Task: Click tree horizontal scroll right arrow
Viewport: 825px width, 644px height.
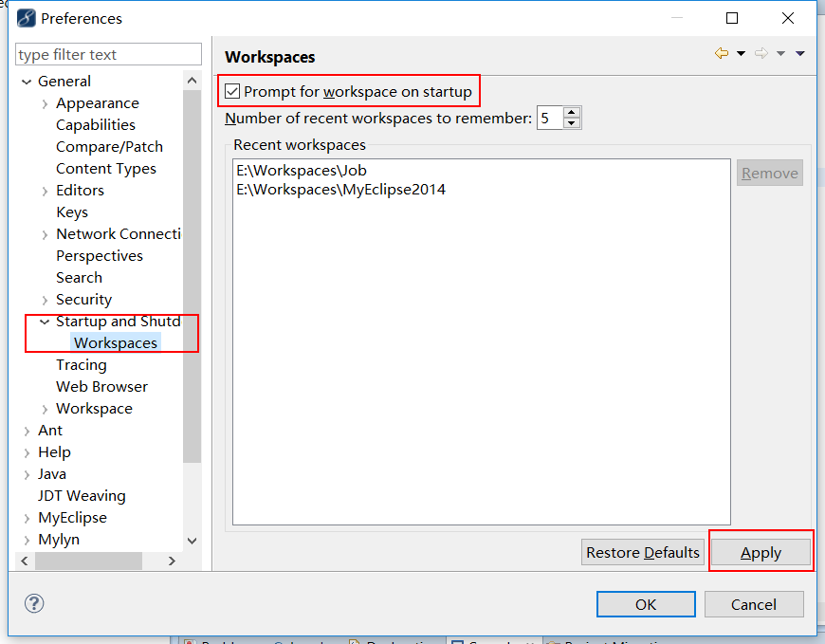Action: (x=172, y=561)
